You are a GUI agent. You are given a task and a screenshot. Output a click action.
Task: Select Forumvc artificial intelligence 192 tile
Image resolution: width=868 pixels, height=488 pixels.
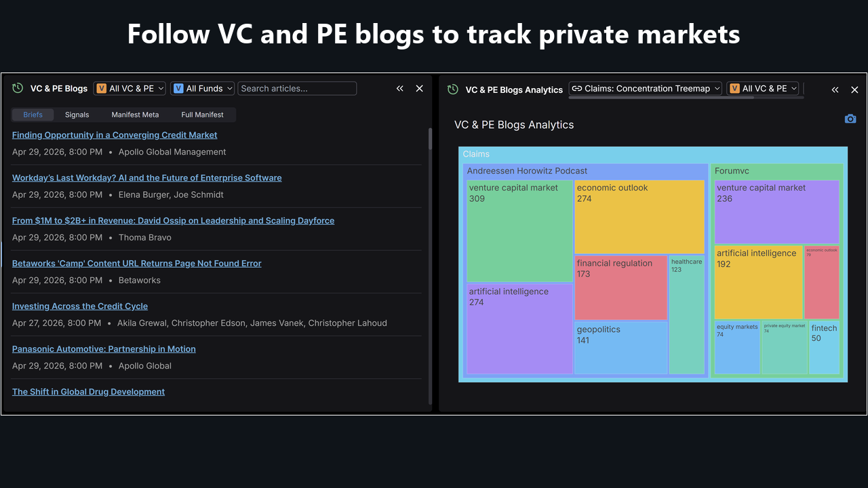pyautogui.click(x=758, y=282)
